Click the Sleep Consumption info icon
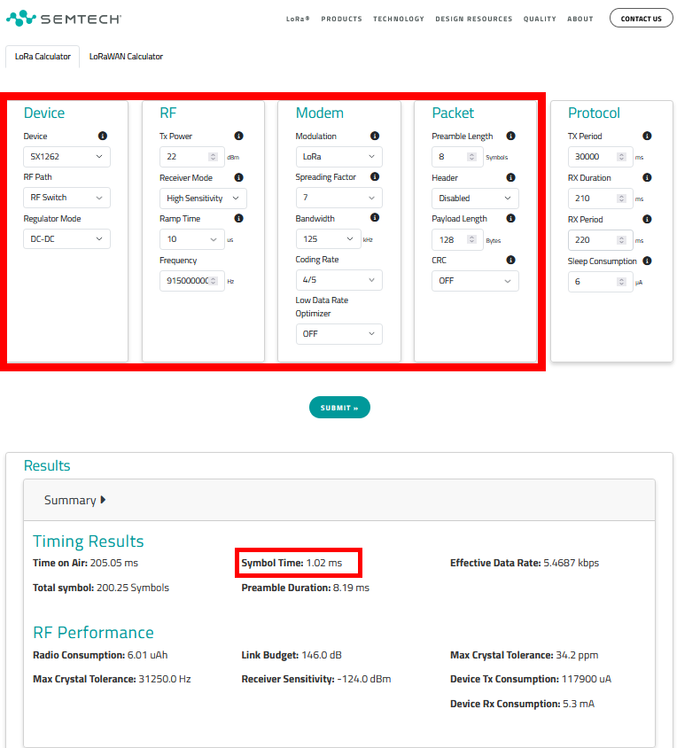This screenshot has height=748, width=700. pyautogui.click(x=647, y=261)
